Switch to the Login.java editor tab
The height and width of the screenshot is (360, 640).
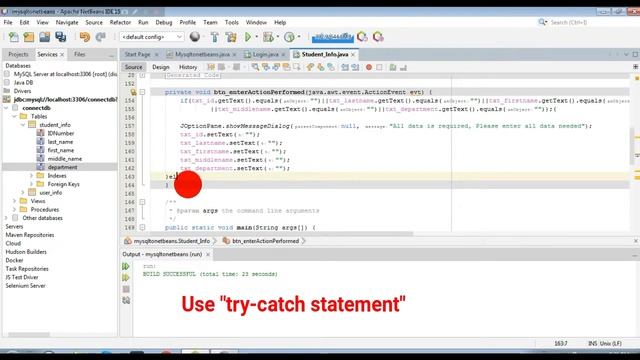point(265,54)
